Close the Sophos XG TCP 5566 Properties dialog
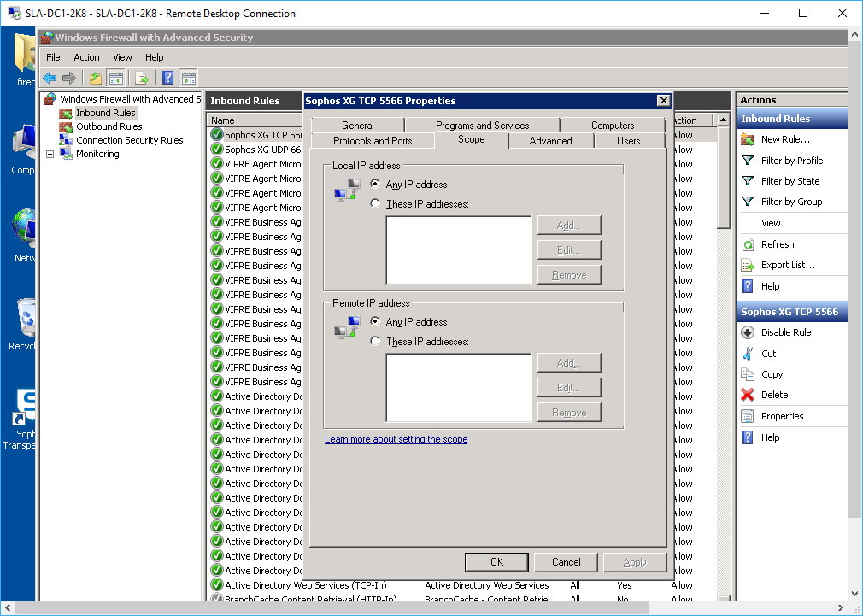 (x=664, y=100)
